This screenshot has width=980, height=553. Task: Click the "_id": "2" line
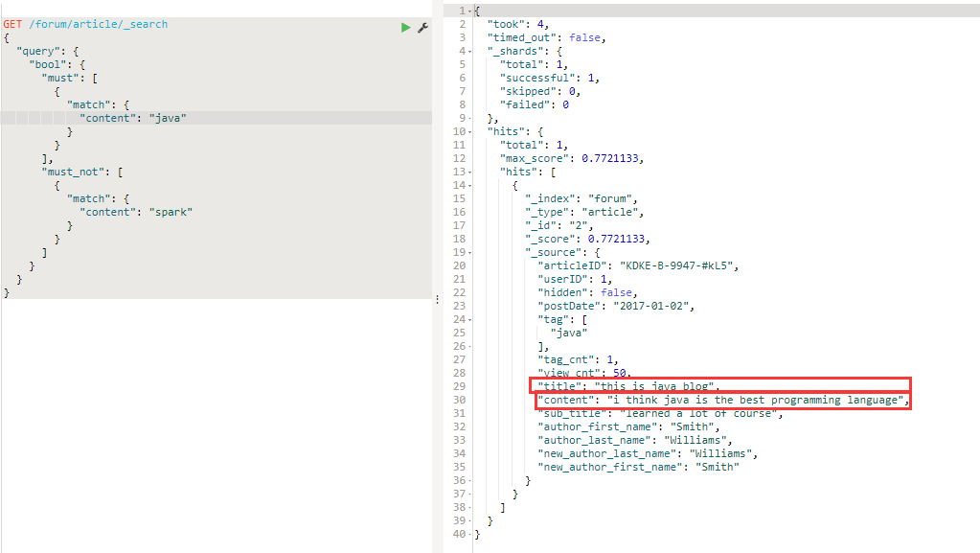point(558,226)
